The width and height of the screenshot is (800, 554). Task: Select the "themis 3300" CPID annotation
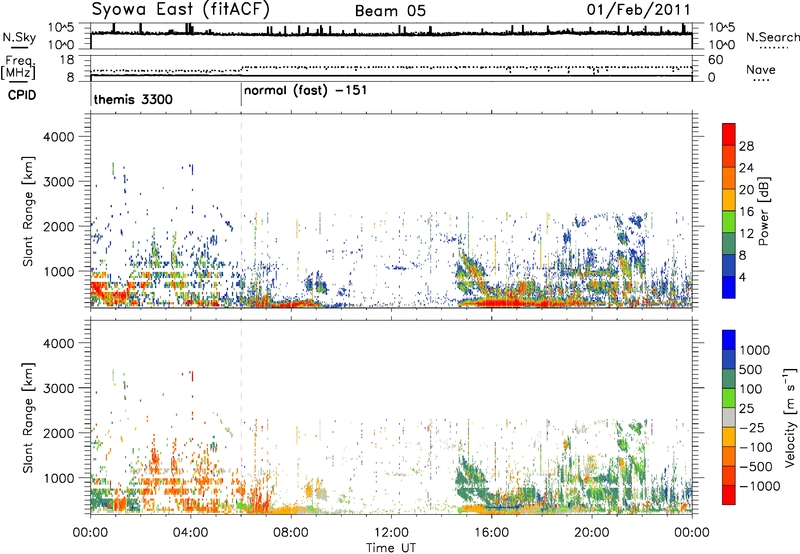coord(133,99)
